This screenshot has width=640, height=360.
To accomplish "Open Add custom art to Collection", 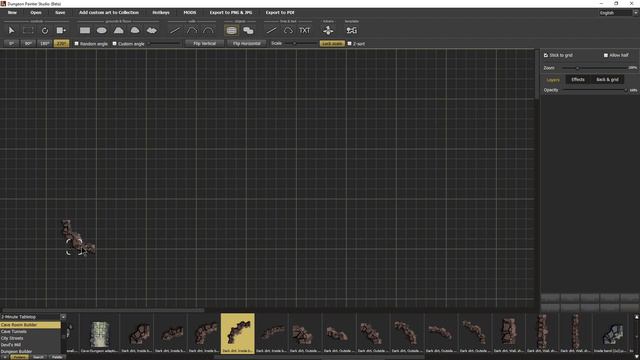I will (109, 13).
